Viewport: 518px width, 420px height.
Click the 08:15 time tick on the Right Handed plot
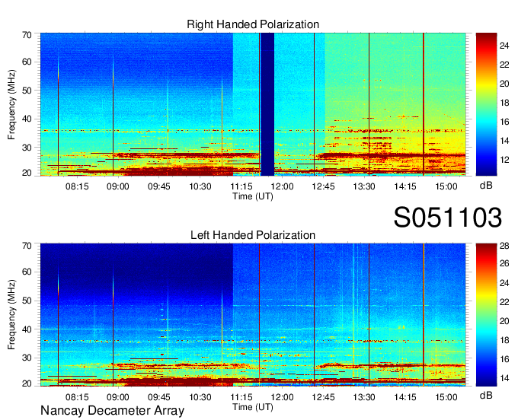tap(77, 186)
